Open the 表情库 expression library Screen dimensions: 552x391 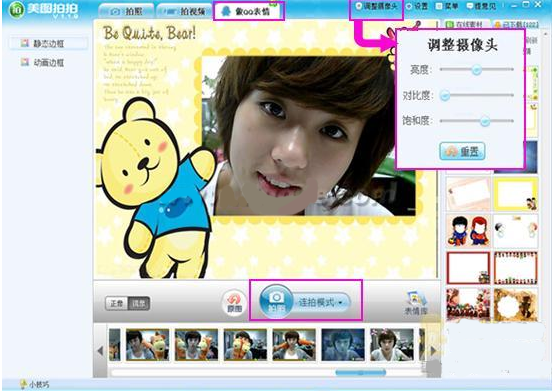pos(416,303)
